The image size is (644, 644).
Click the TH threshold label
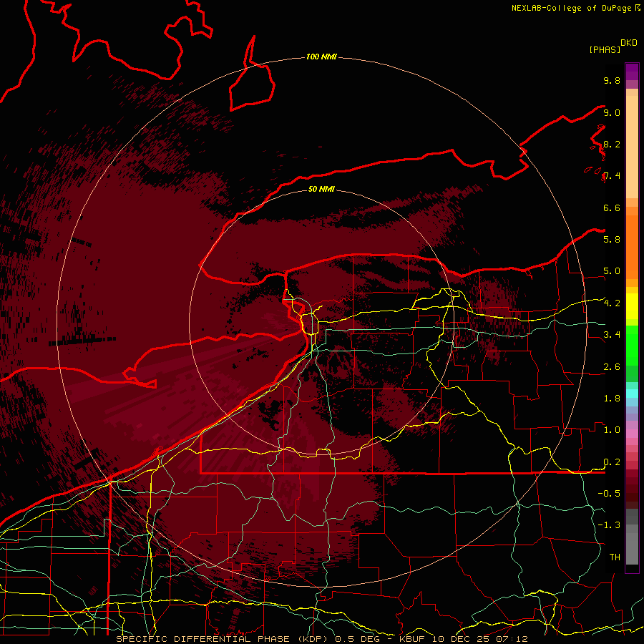(x=615, y=557)
